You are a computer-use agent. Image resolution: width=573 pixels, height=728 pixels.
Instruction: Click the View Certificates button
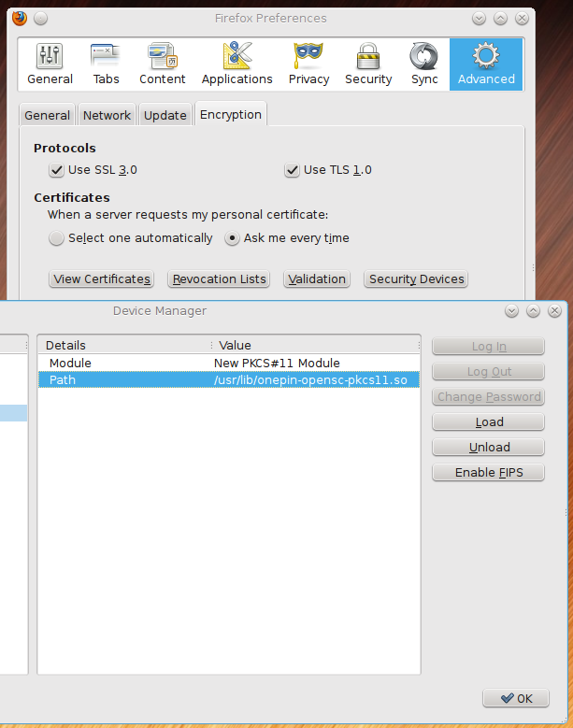tap(102, 279)
